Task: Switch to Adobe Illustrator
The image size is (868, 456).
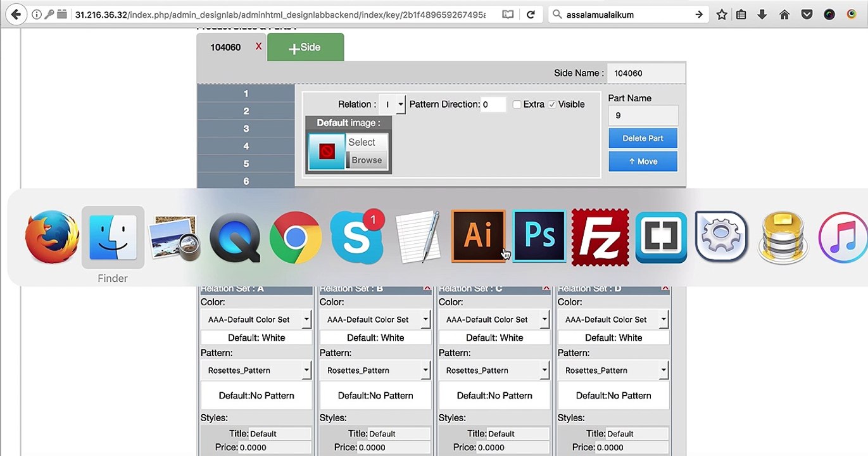Action: point(479,237)
